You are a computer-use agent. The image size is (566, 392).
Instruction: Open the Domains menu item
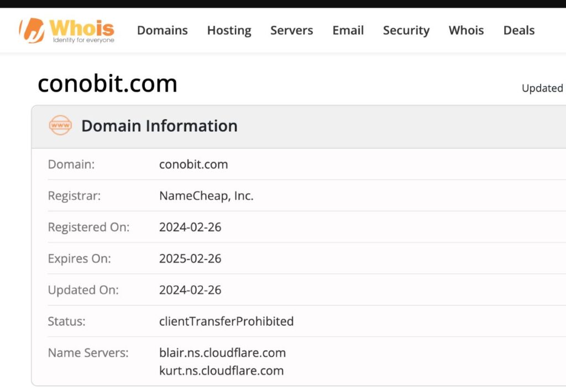[x=162, y=30]
